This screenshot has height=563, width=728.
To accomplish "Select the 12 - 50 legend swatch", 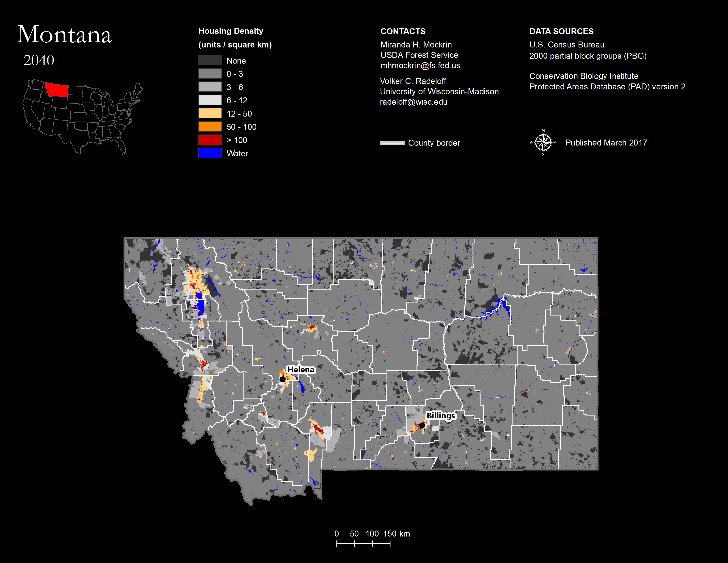I will click(x=210, y=113).
